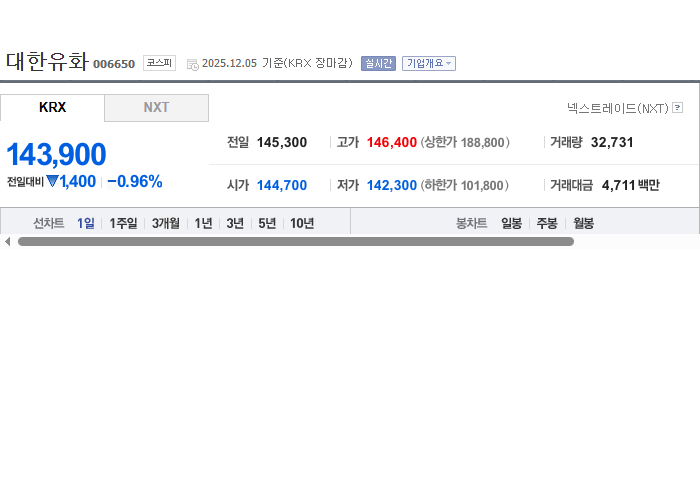Switch to the 월봉 candle chart
This screenshot has height=490, width=700.
pyautogui.click(x=583, y=223)
